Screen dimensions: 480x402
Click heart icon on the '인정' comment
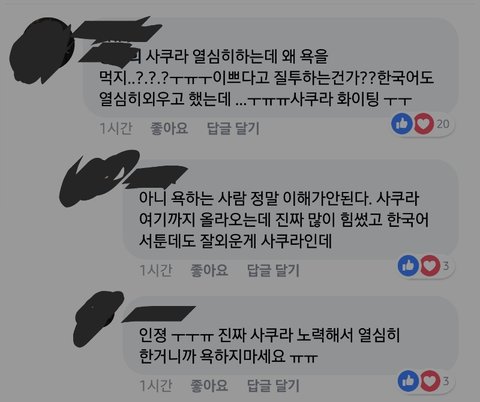pos(430,381)
